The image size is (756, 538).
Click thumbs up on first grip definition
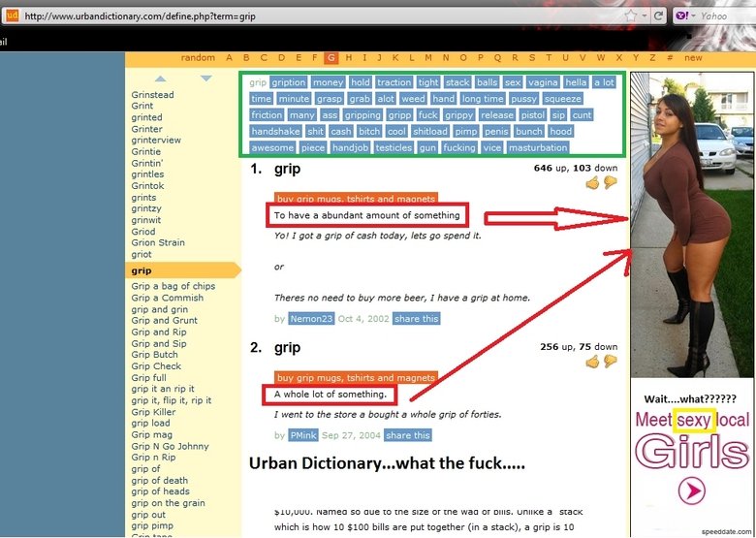[592, 182]
